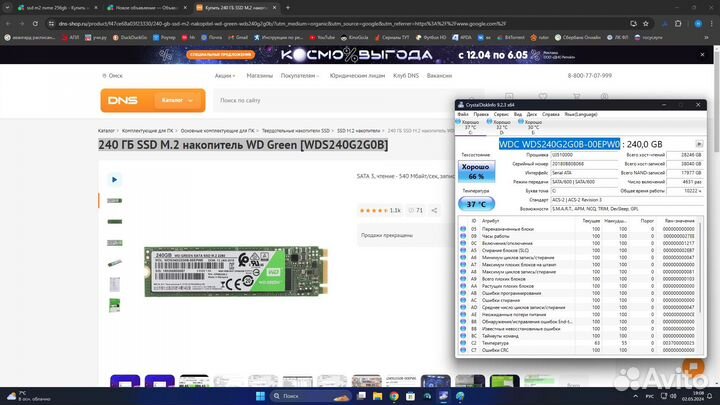Click the Атрибут column header
This screenshot has width=720, height=405.
[x=490, y=221]
